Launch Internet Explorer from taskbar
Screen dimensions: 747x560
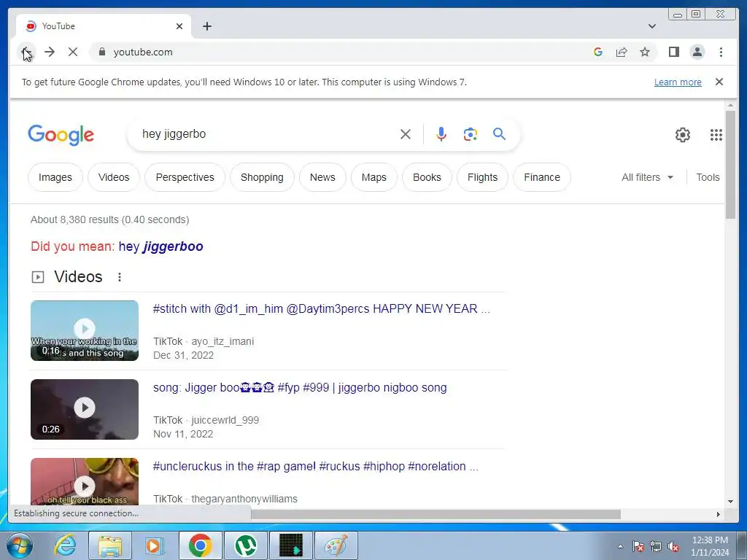click(x=65, y=545)
